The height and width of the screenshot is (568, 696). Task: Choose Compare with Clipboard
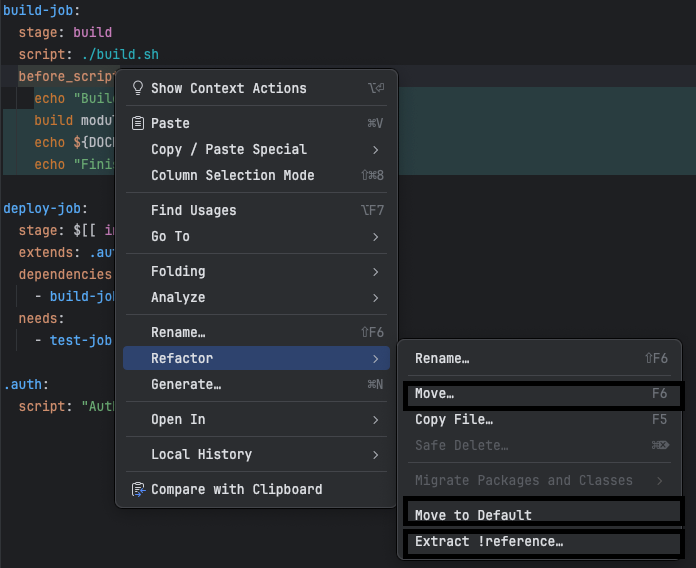[x=257, y=489]
